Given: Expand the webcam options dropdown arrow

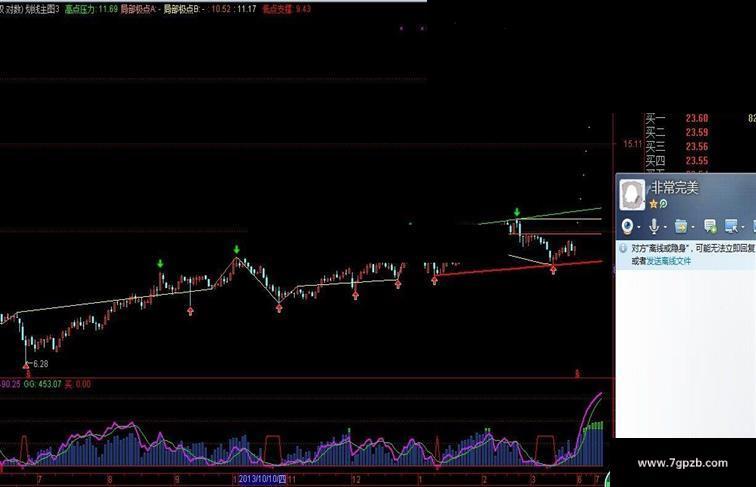Looking at the screenshot, I should [639, 227].
